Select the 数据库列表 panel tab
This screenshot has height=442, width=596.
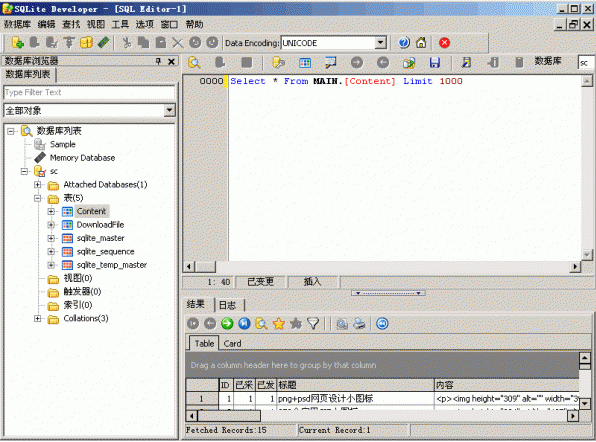28,74
